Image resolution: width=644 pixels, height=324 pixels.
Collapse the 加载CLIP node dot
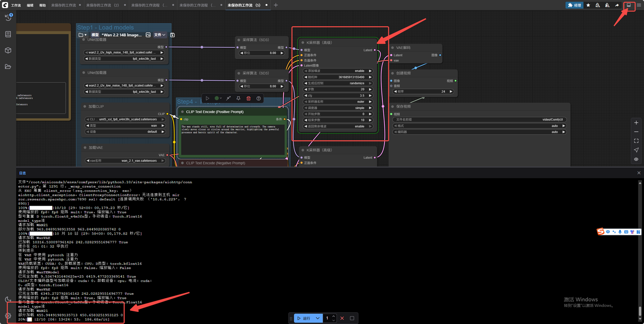(85, 107)
